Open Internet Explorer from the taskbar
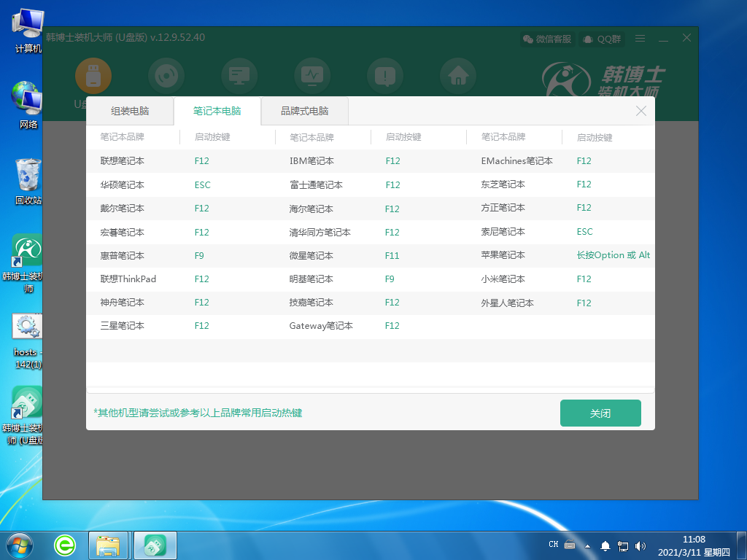This screenshot has height=560, width=747. [64, 545]
